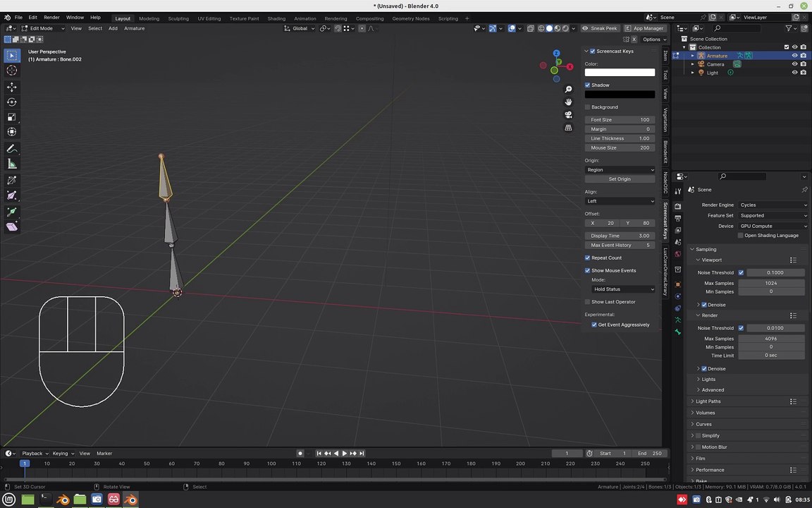Open the Hold Status mode dropdown
812x508 pixels.
(624, 289)
